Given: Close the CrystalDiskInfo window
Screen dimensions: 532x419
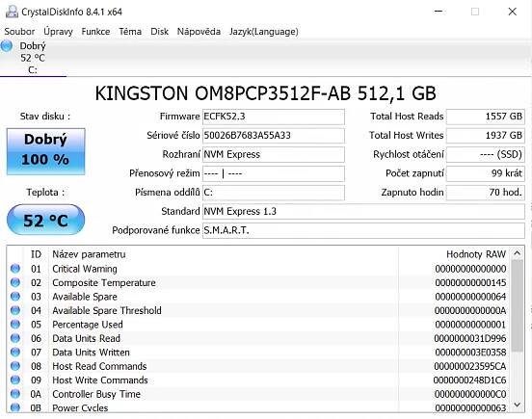Looking at the screenshot, I should [x=513, y=12].
